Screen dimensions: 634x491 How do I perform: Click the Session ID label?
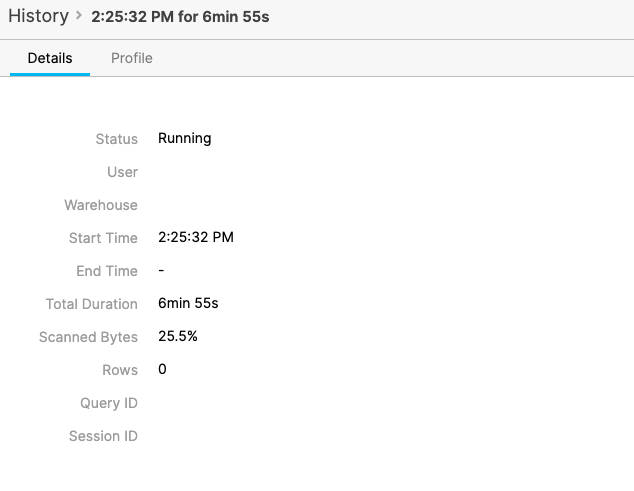point(103,436)
